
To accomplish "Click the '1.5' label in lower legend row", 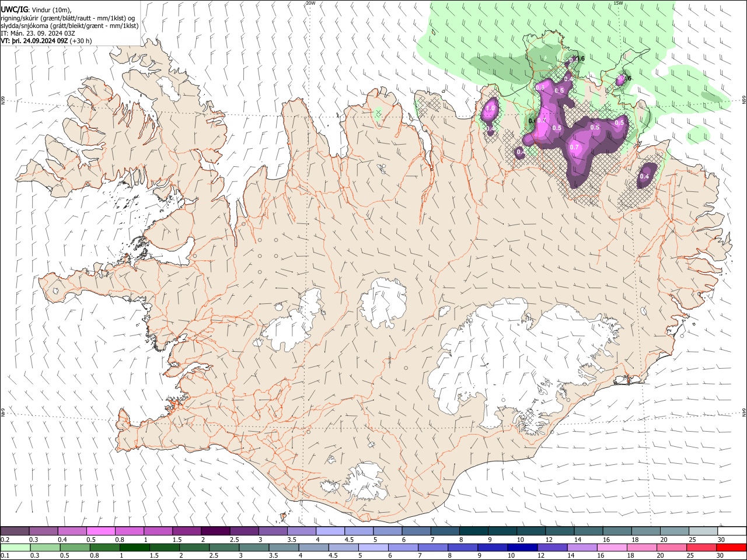I will pos(154,555).
